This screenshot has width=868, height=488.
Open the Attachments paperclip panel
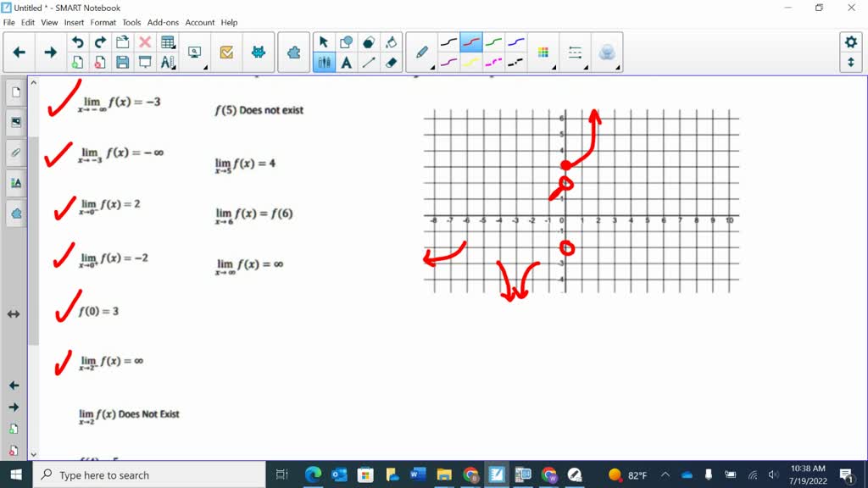(14, 152)
